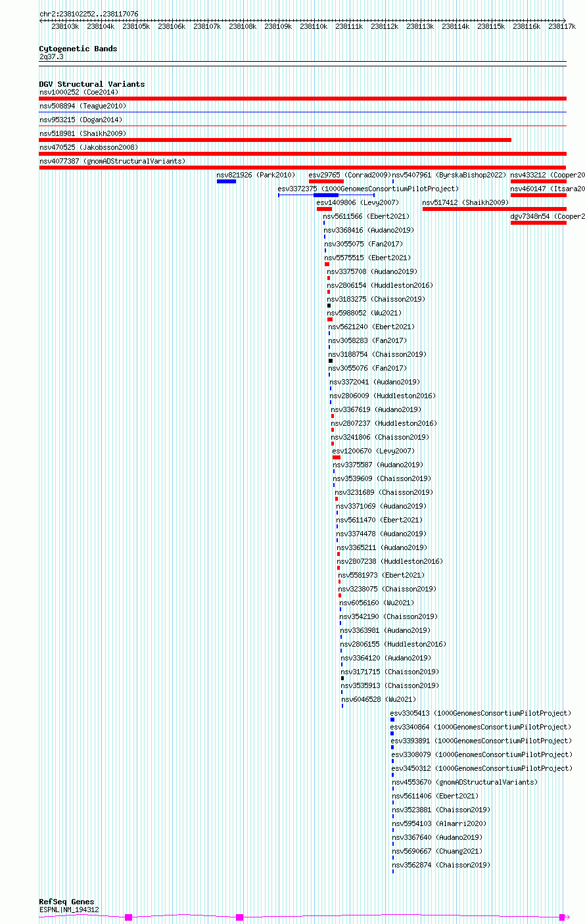
Task: Select nsv2806154 (Huddleston2016) label
Action: click(380, 285)
